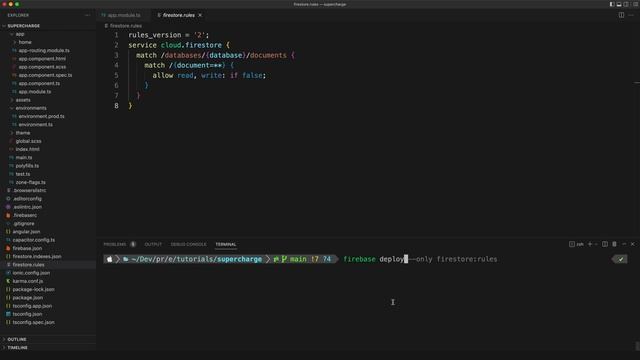640x360 pixels.
Task: Split the editor to the right
Action: 621,15
